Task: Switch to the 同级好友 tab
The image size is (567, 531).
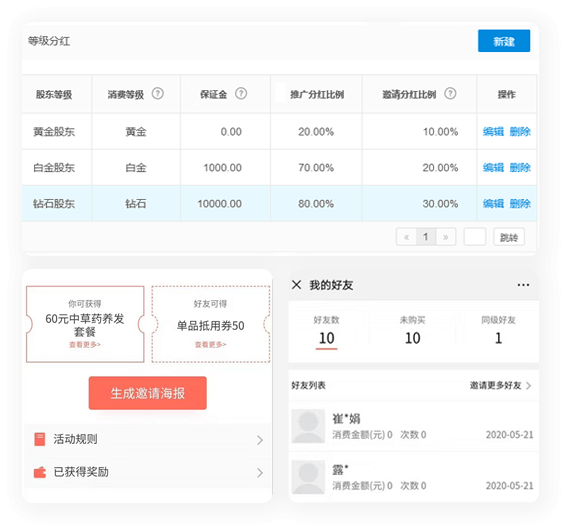Action: coord(498,332)
